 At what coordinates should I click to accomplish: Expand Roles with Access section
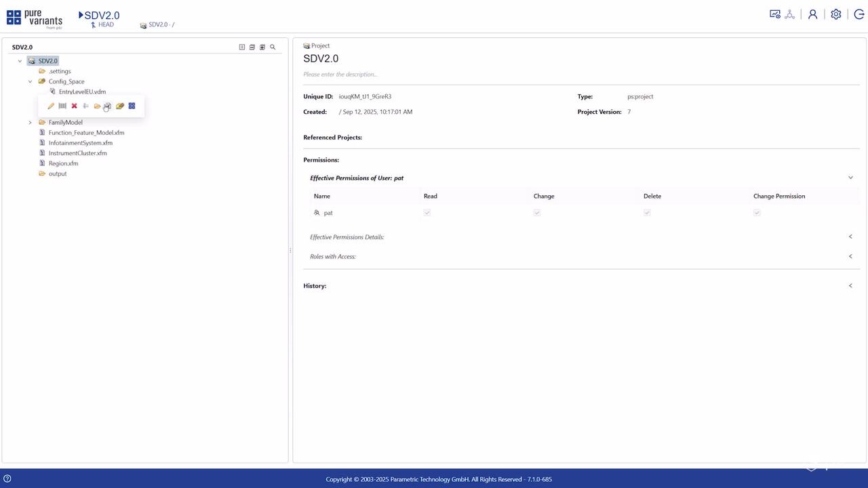[850, 256]
